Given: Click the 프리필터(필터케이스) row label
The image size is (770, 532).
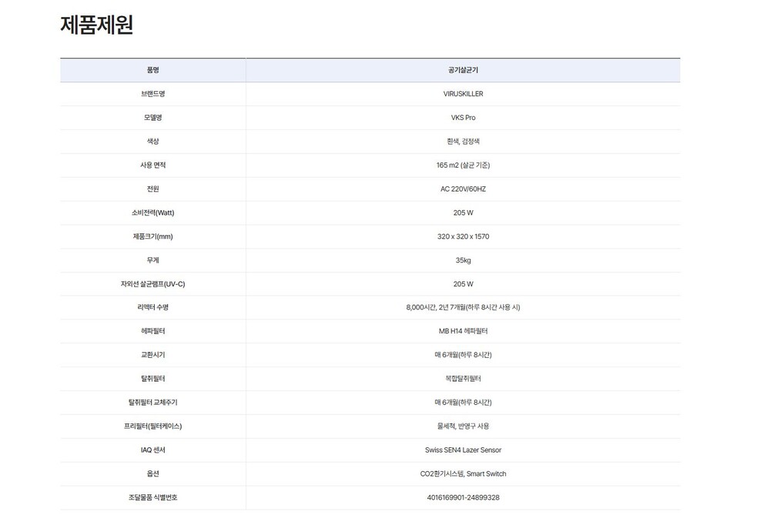Looking at the screenshot, I should (x=152, y=426).
